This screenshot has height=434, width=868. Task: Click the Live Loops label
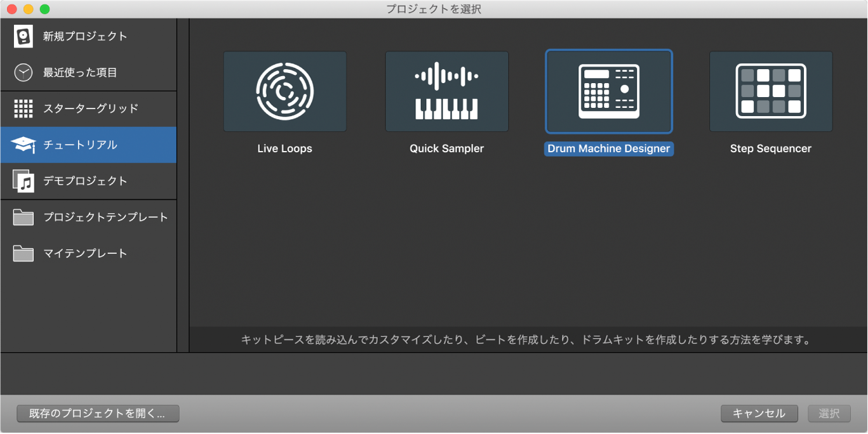tap(285, 148)
